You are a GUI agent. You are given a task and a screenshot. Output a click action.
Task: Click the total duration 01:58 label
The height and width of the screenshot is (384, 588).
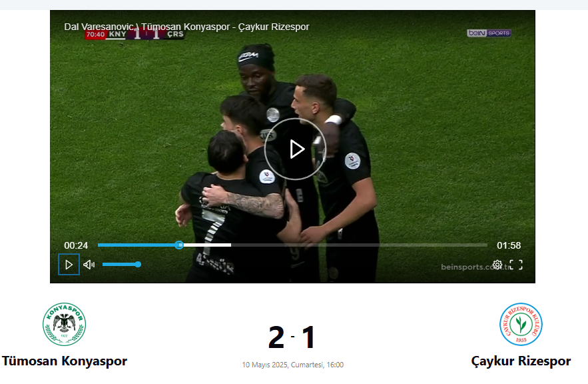[509, 245]
